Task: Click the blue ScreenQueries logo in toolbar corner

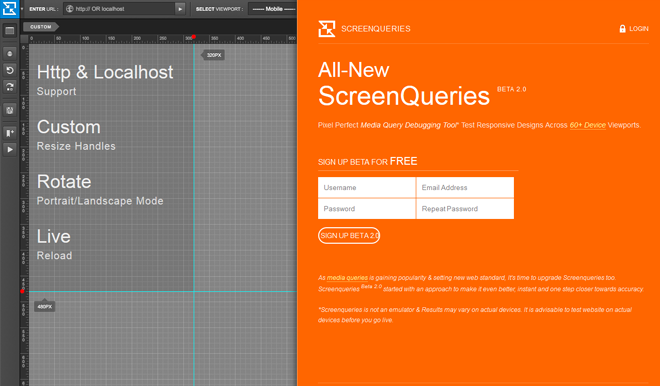Action: click(x=9, y=8)
